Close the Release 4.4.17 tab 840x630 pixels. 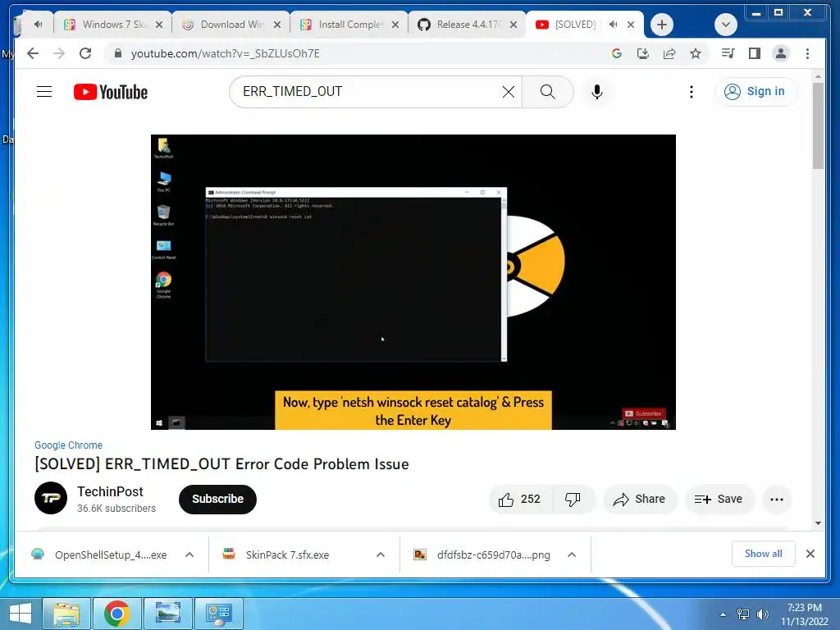point(514,25)
